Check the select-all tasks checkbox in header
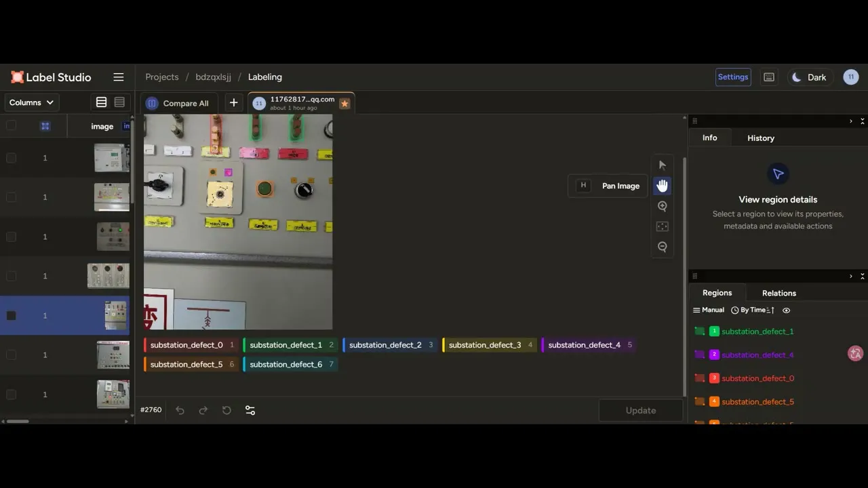This screenshot has height=488, width=868. tap(11, 125)
